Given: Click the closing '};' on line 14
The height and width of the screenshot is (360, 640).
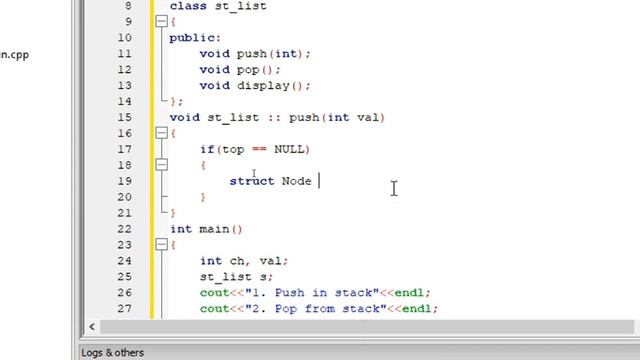Looking at the screenshot, I should (x=177, y=101).
